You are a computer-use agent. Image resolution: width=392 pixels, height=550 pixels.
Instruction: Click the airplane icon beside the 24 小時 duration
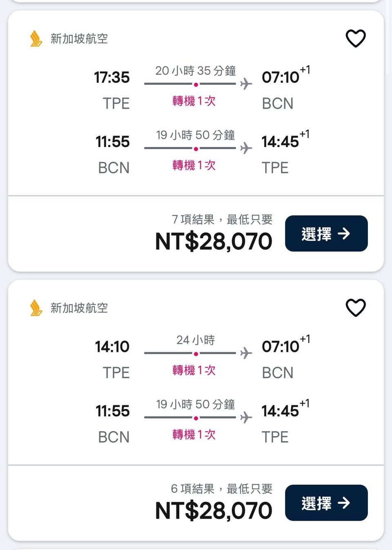coord(246,353)
